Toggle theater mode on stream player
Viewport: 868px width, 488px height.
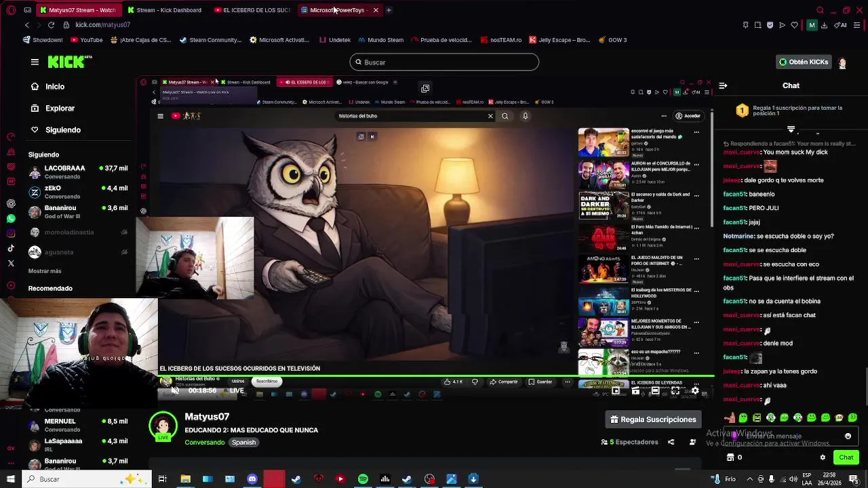pyautogui.click(x=655, y=391)
